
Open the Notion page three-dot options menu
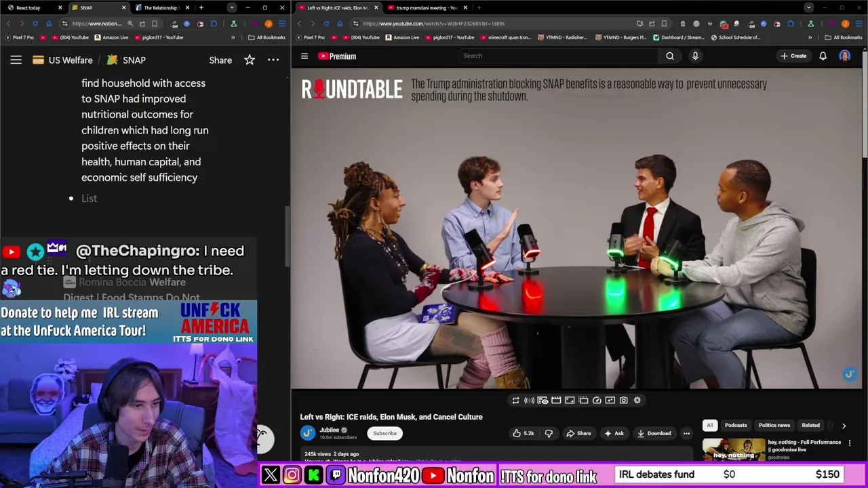pyautogui.click(x=273, y=60)
